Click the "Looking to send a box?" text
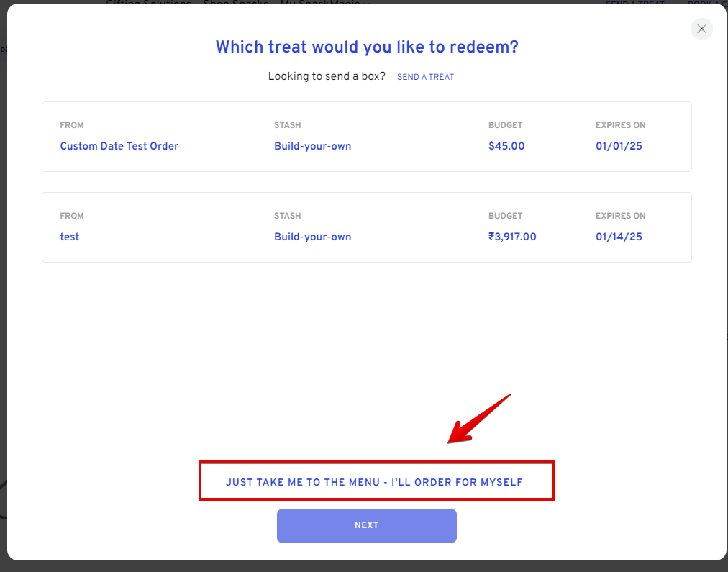Viewport: 728px width, 572px height. coord(327,76)
